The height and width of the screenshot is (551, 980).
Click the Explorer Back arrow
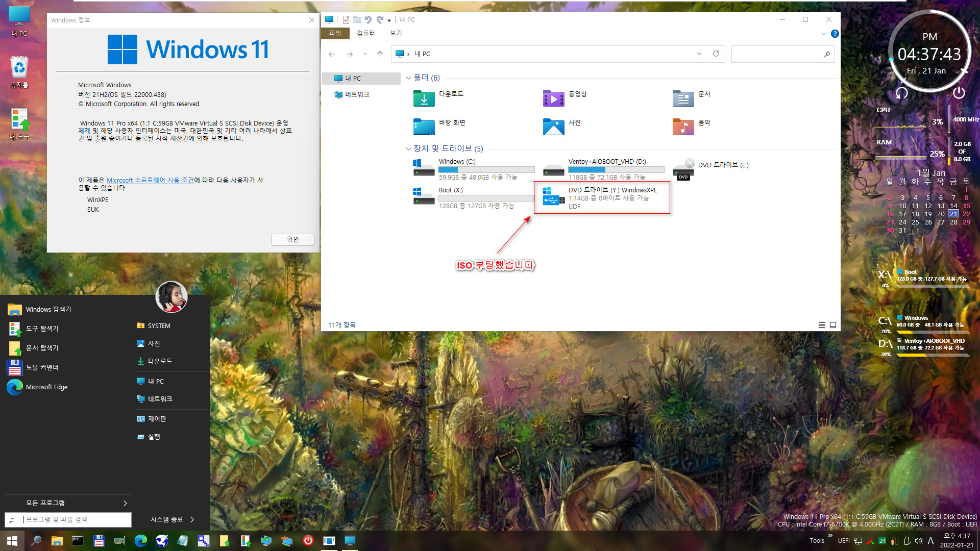point(332,54)
